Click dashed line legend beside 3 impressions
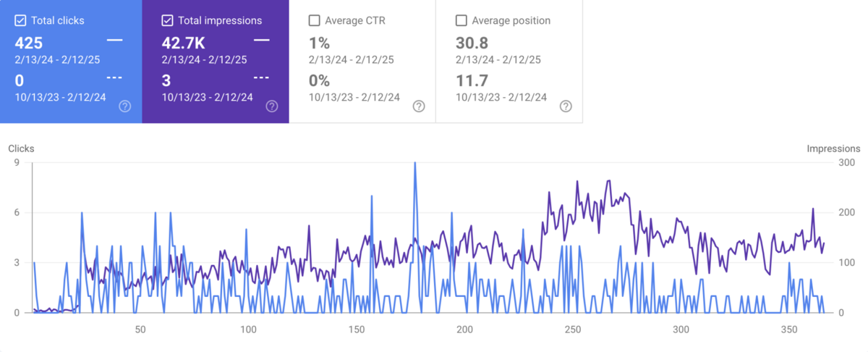The height and width of the screenshot is (352, 868). tap(262, 77)
